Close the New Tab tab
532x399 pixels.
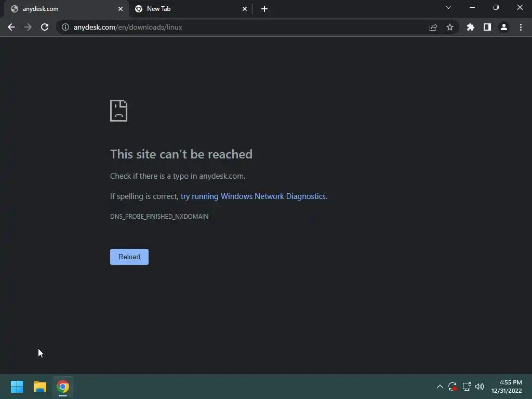(245, 9)
